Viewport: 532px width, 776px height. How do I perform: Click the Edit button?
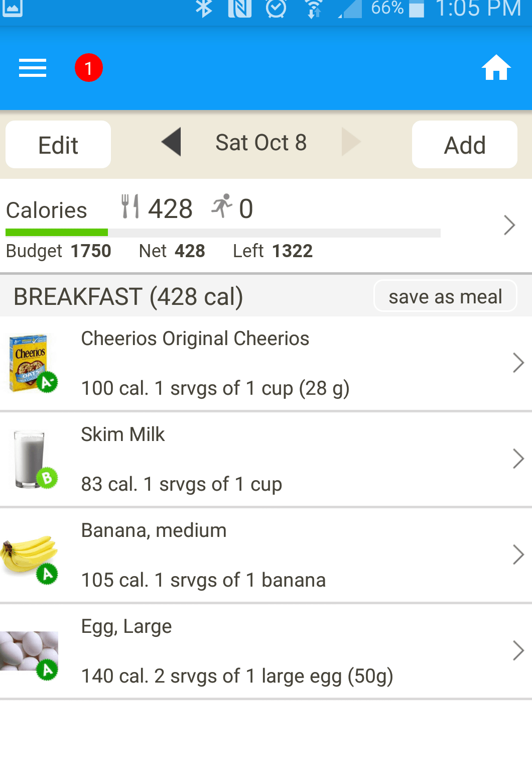point(58,145)
